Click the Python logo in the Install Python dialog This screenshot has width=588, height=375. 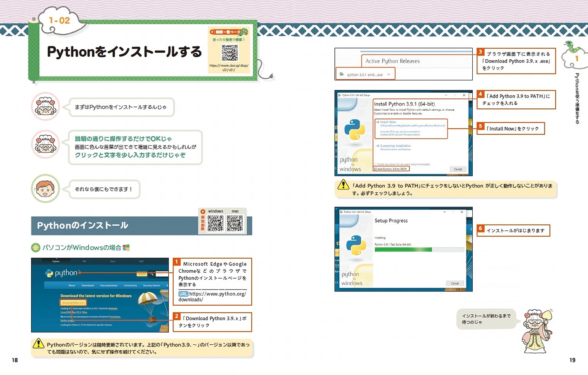(x=355, y=129)
